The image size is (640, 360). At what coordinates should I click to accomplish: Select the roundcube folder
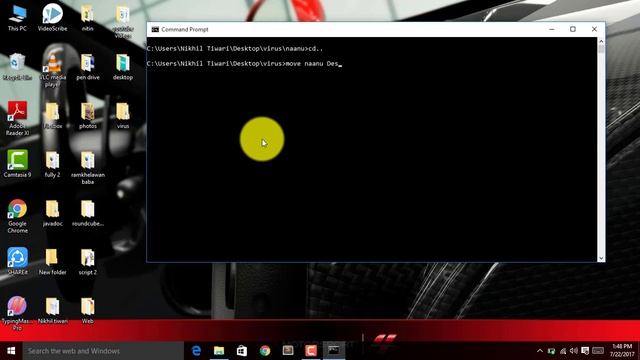click(88, 213)
